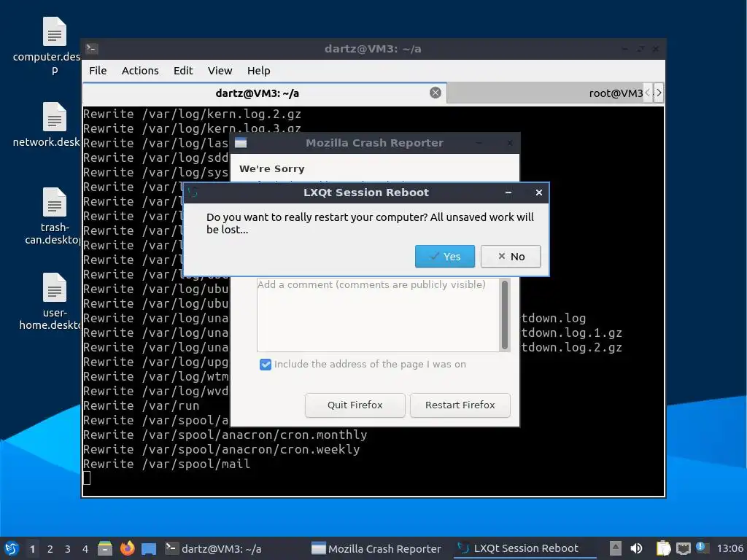Open the clipboard manager tray icon
This screenshot has width=747, height=560.
pyautogui.click(x=663, y=548)
